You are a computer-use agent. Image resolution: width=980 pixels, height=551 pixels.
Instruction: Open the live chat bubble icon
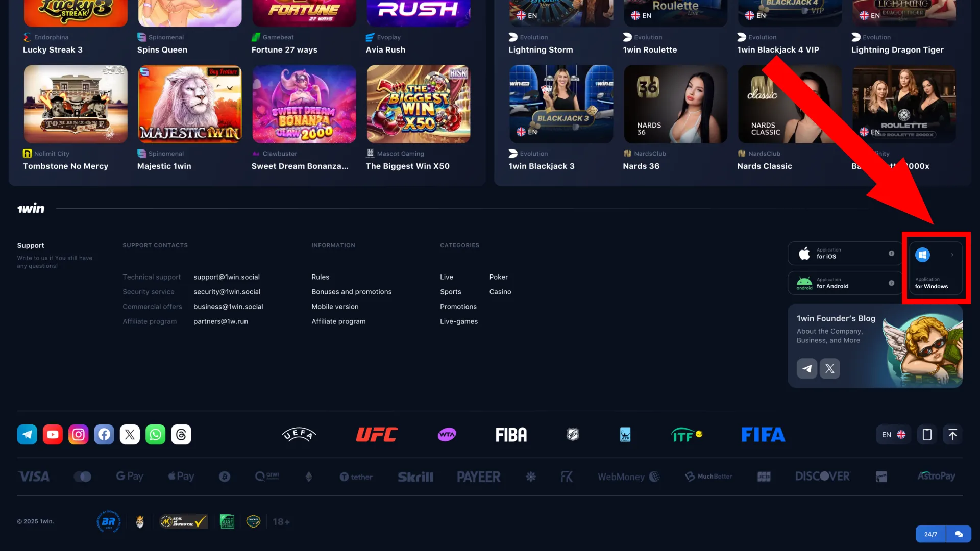(959, 534)
